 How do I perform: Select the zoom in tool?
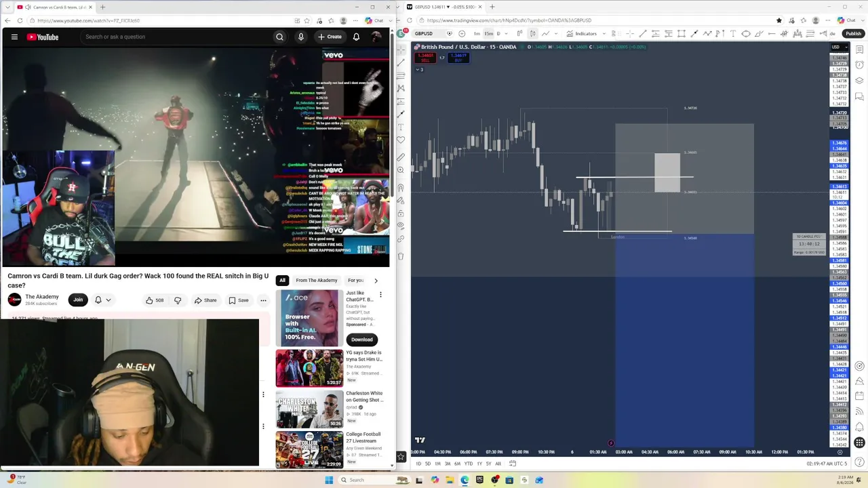pos(401,170)
